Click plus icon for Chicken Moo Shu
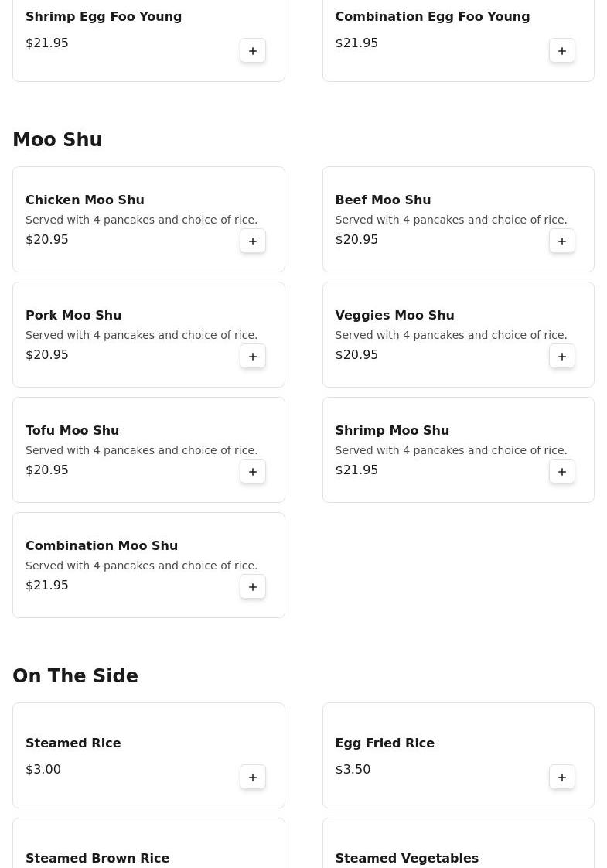 [x=253, y=241]
